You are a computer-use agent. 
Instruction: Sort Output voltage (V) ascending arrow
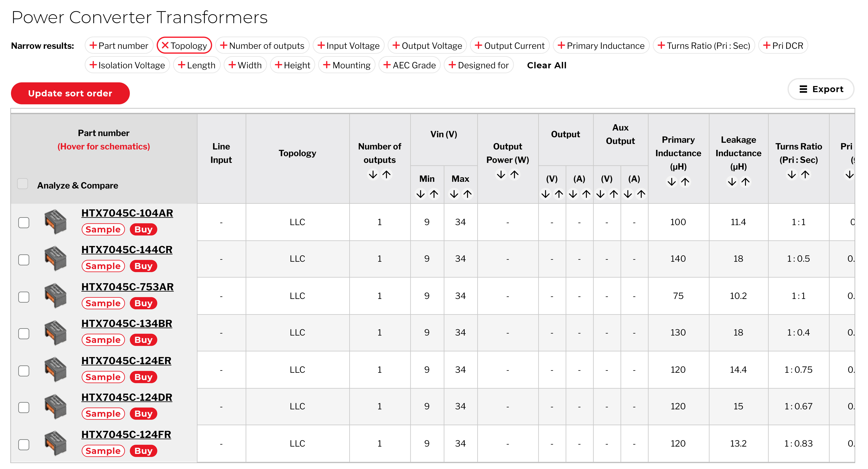(x=559, y=194)
